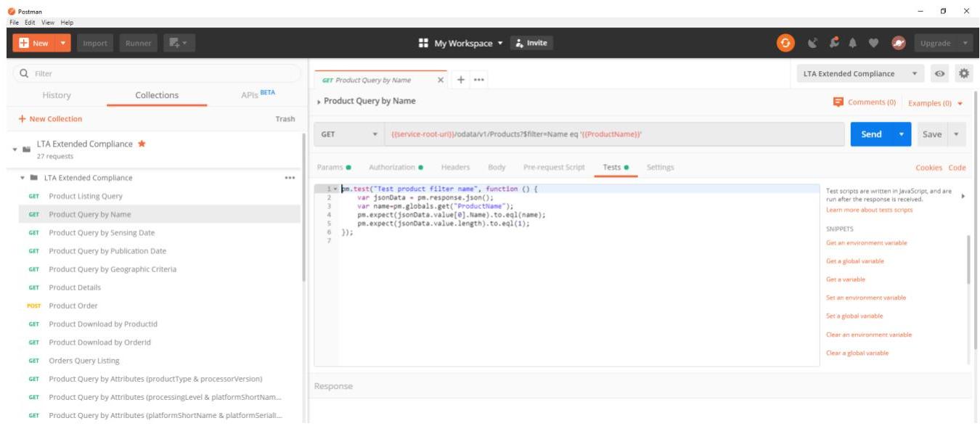Open the user avatar menu
Screen dimensions: 980x426
tap(898, 44)
